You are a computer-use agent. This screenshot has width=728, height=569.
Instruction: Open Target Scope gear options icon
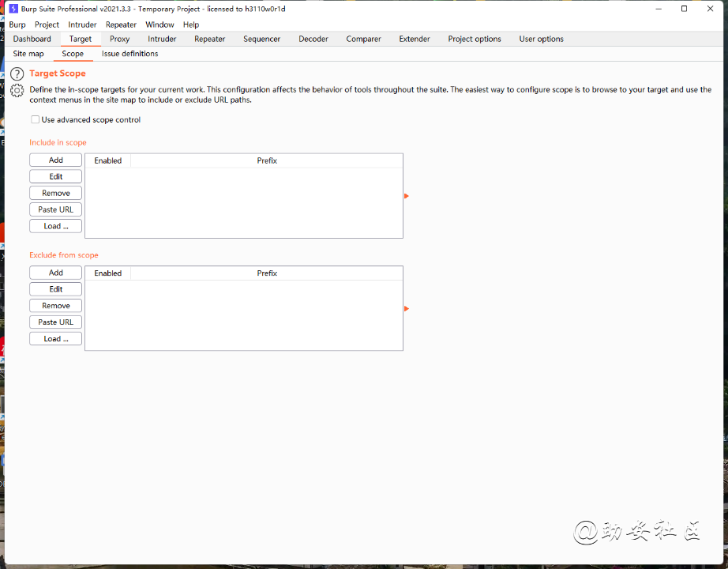tap(17, 91)
